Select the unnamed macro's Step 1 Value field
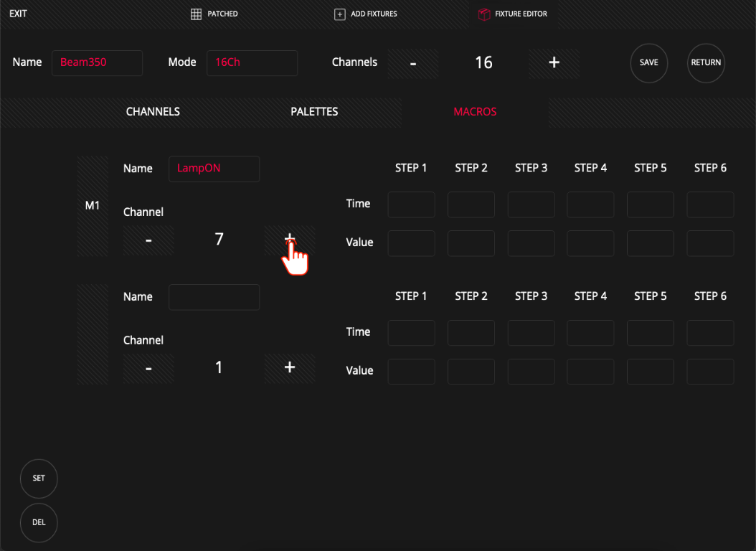This screenshot has height=551, width=756. (x=411, y=371)
